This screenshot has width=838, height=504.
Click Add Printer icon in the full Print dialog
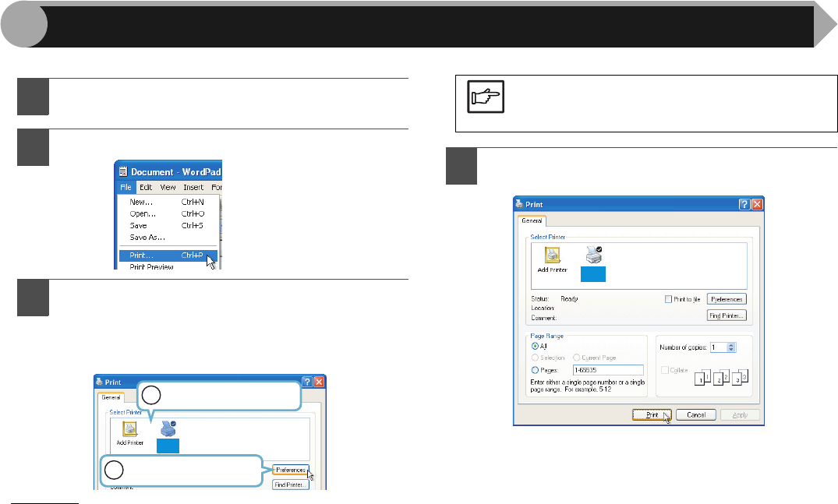pyautogui.click(x=553, y=260)
